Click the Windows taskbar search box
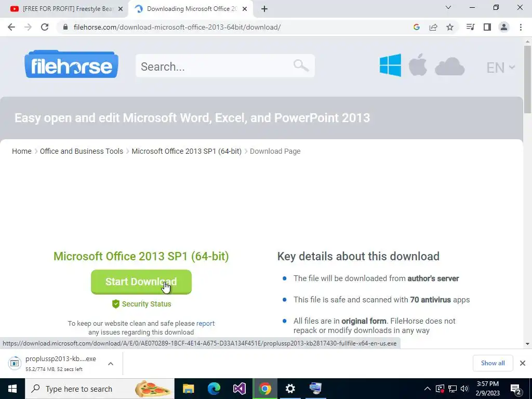 100,389
